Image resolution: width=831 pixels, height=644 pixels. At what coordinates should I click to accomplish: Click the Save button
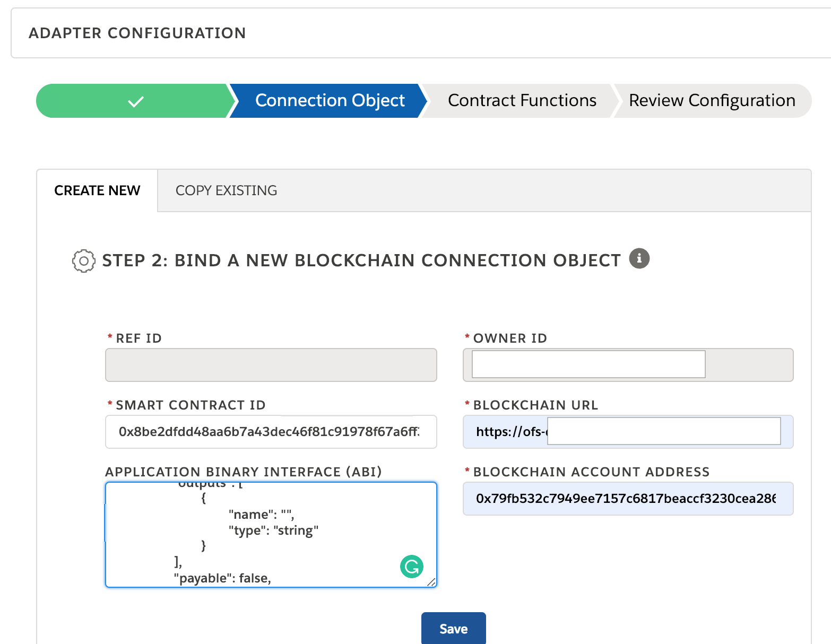click(453, 628)
